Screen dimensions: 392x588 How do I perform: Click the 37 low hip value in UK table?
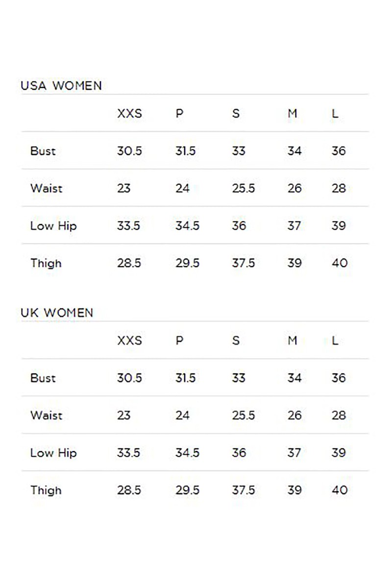coord(294,453)
